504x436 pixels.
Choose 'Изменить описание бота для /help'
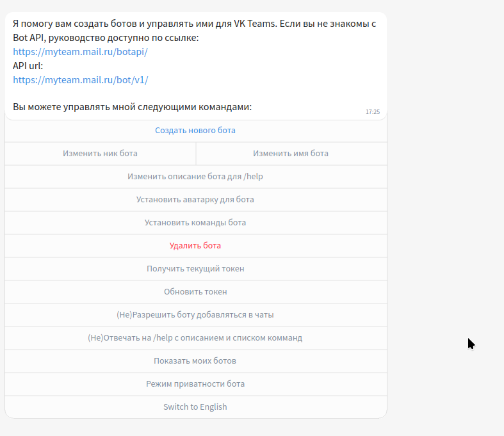tap(195, 177)
